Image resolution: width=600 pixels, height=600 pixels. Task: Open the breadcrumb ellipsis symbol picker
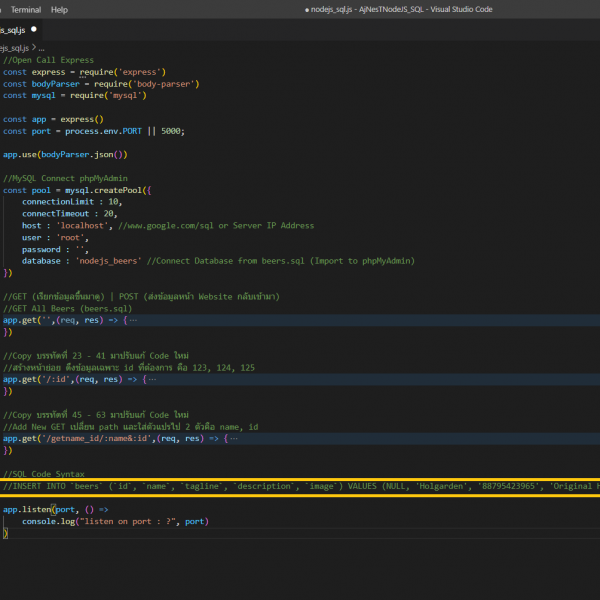[41, 47]
